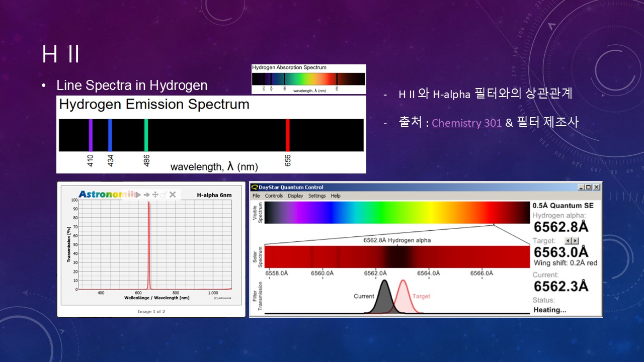Viewport: 644px width, 362px height.
Task: Click the next arrow icon on Astronomik image
Action: [x=147, y=195]
